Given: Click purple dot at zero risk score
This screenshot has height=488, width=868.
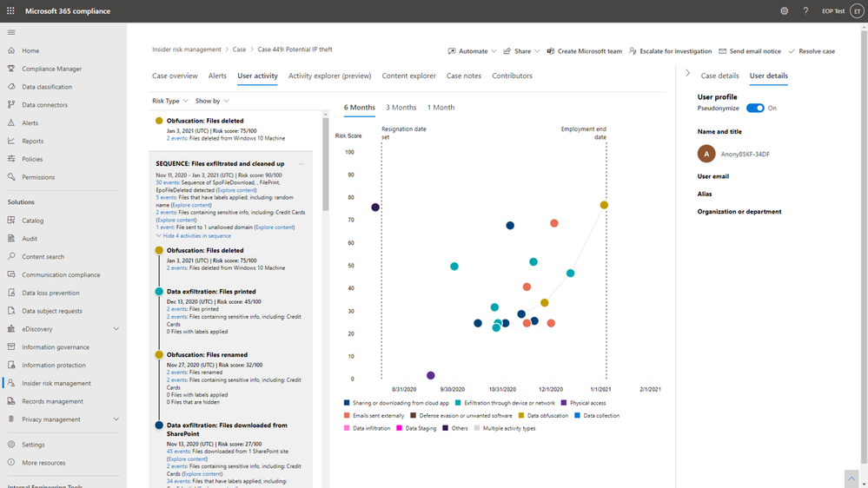Looking at the screenshot, I should click(x=431, y=376).
